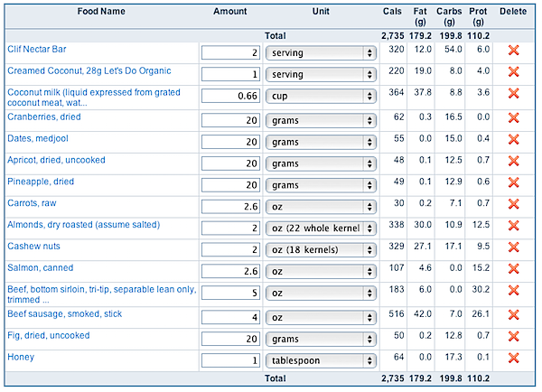Open grams unit dropdown for Apricot, dried
Image resolution: width=542 pixels, height=392 pixels.
(321, 163)
